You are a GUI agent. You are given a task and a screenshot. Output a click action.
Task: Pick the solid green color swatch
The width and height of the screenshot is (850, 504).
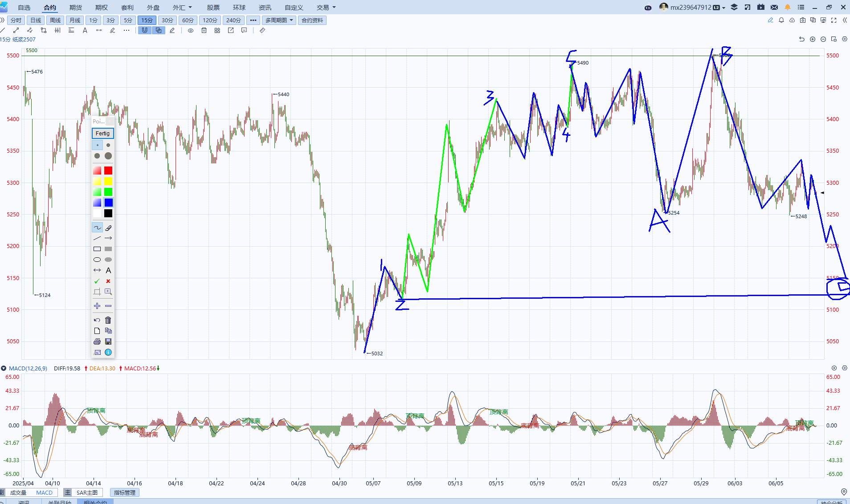[108, 192]
